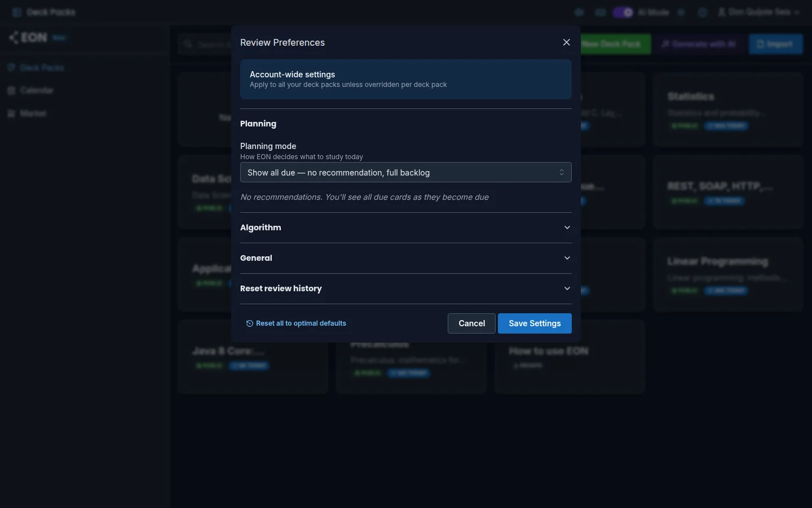Click the rectangular icon left of AI toggle
Image resolution: width=812 pixels, height=508 pixels.
point(601,12)
